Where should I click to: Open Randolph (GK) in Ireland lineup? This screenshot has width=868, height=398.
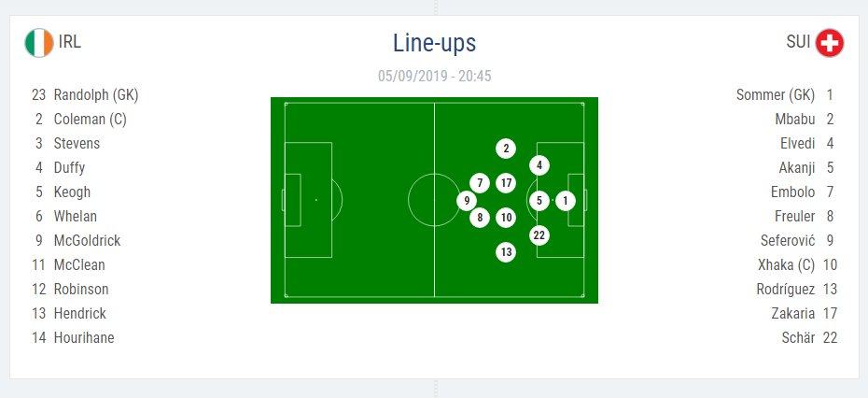pos(96,95)
